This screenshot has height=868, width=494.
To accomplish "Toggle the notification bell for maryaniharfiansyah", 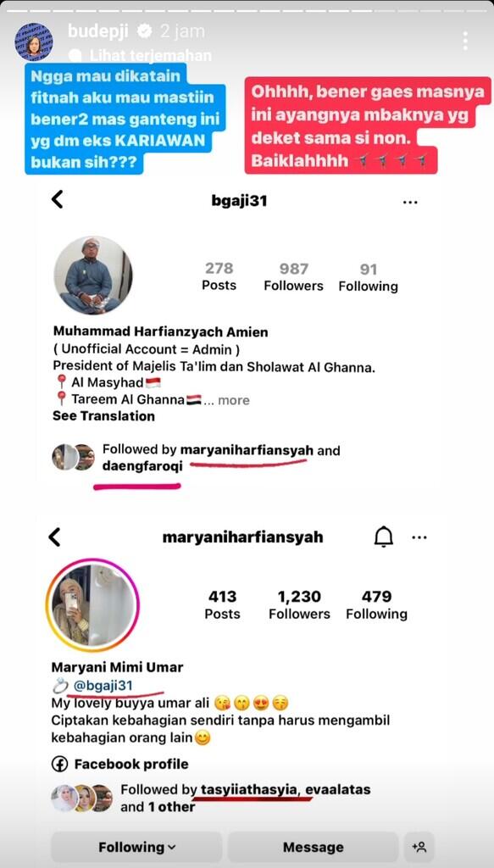I will pyautogui.click(x=383, y=537).
